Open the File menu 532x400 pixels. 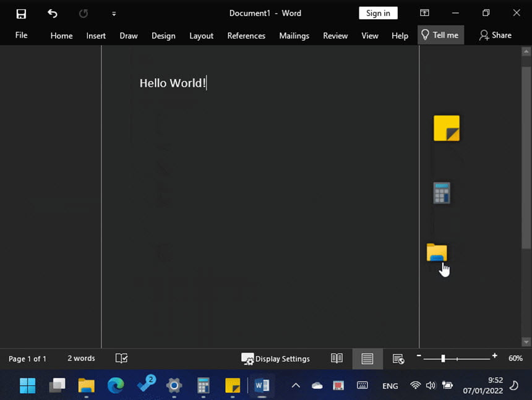coord(22,35)
